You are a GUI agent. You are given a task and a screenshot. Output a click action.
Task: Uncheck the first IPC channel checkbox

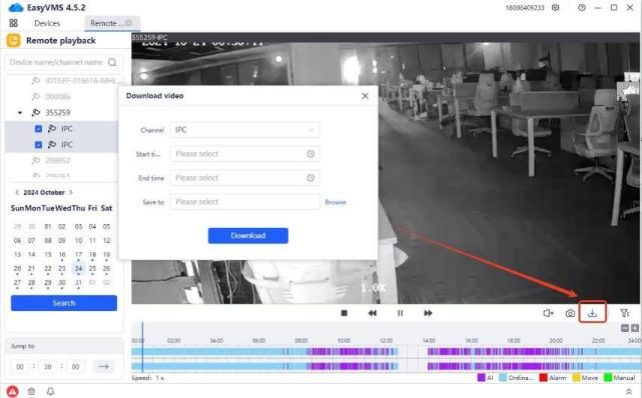38,129
